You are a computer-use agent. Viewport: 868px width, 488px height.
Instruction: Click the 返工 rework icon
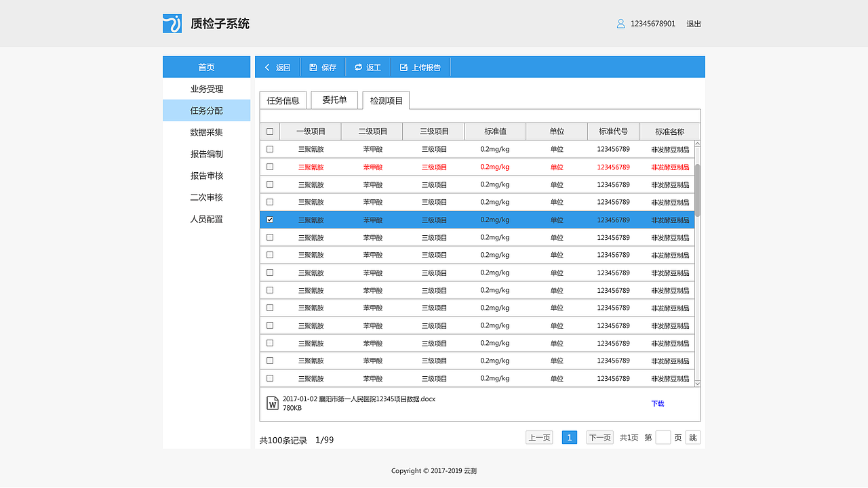pyautogui.click(x=359, y=67)
